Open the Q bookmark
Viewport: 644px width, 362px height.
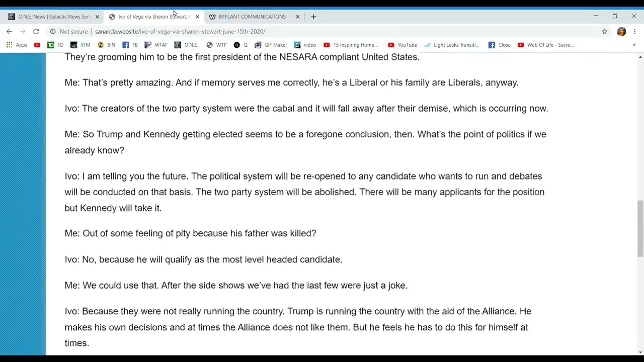pos(240,45)
